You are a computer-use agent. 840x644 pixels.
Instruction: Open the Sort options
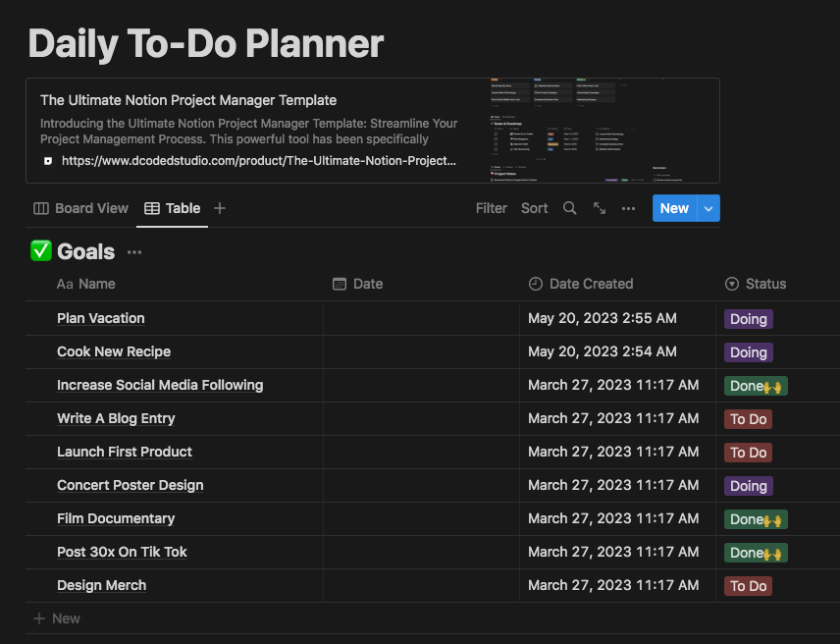(x=535, y=208)
